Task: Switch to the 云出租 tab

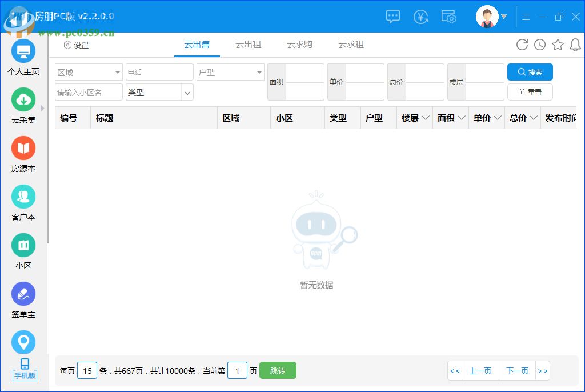Action: pos(248,44)
